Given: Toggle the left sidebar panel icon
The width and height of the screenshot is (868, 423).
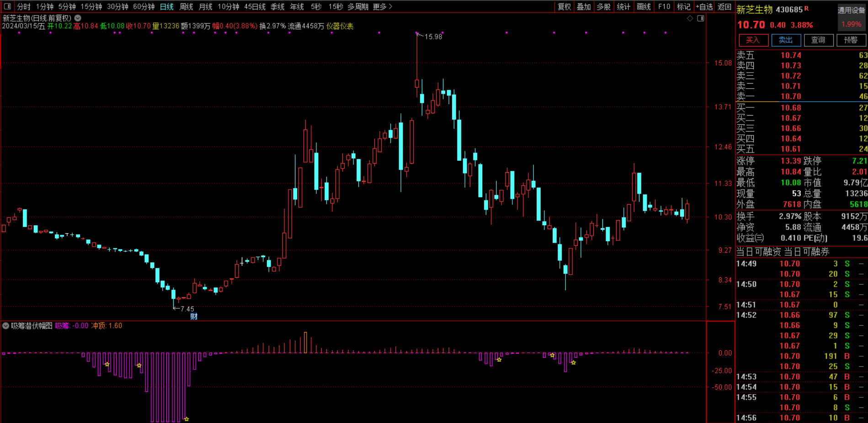Looking at the screenshot, I should tap(7, 6).
